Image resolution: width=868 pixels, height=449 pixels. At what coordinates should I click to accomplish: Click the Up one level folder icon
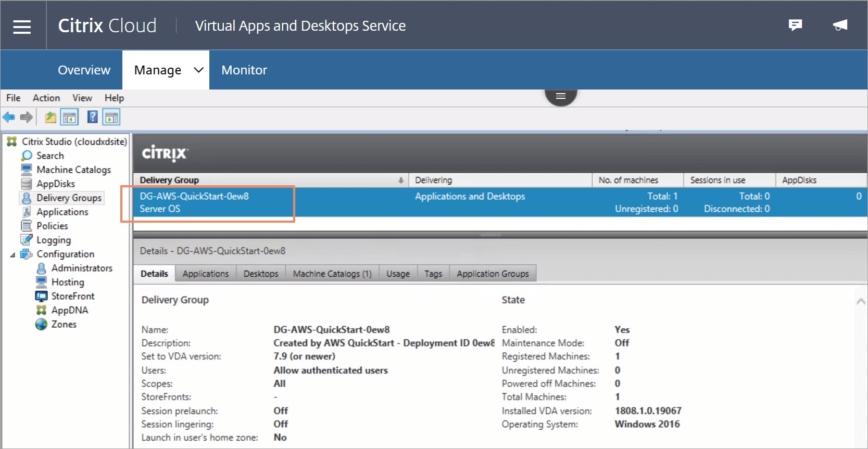50,117
